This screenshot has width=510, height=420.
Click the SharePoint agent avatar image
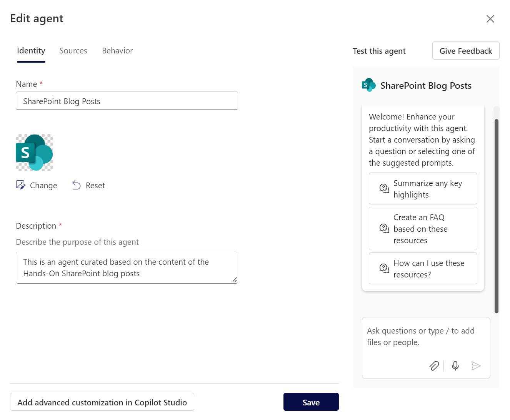34,153
